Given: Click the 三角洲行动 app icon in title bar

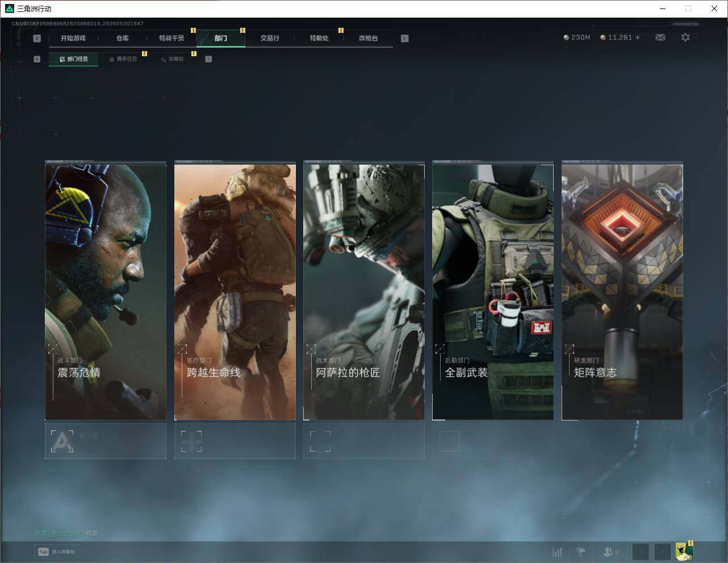Looking at the screenshot, I should 9,9.
